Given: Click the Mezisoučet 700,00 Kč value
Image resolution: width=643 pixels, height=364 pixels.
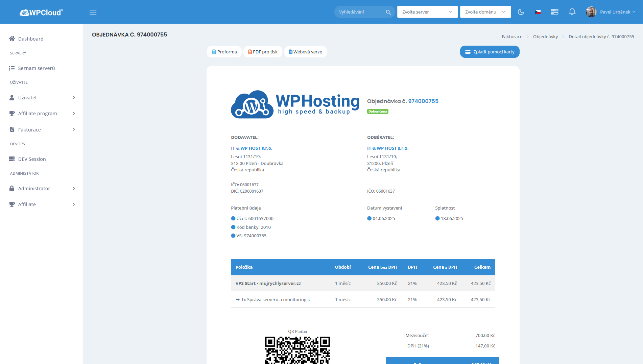Looking at the screenshot, I should pos(485,335).
